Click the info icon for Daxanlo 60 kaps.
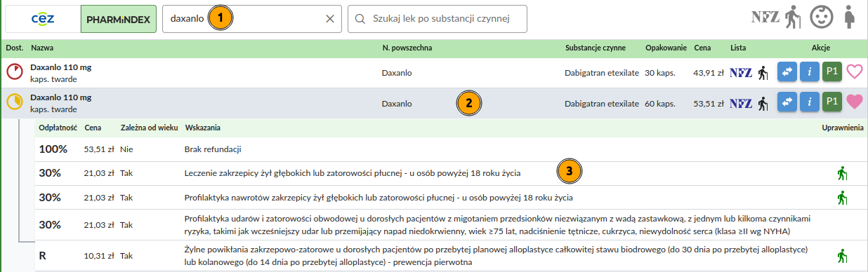Viewport: 868px width, 272px height. point(810,102)
